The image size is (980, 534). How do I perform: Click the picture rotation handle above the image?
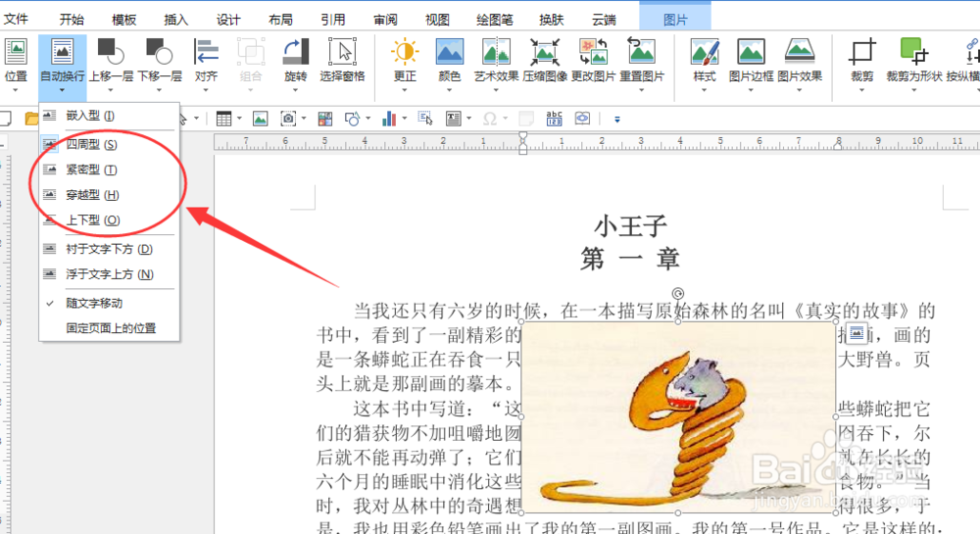(677, 293)
